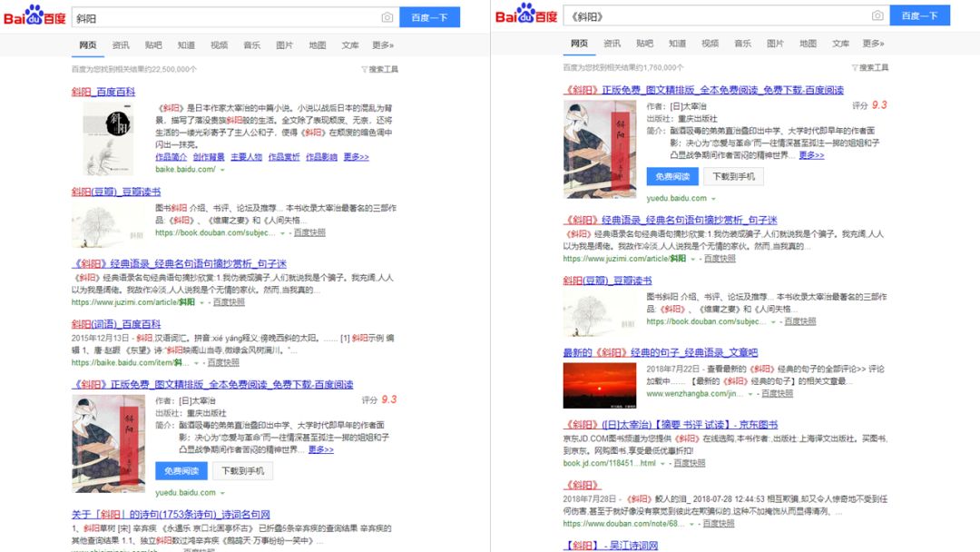Screen dimensions: 980x552
Task: Select 资讯 tab in left window
Action: pos(121,45)
